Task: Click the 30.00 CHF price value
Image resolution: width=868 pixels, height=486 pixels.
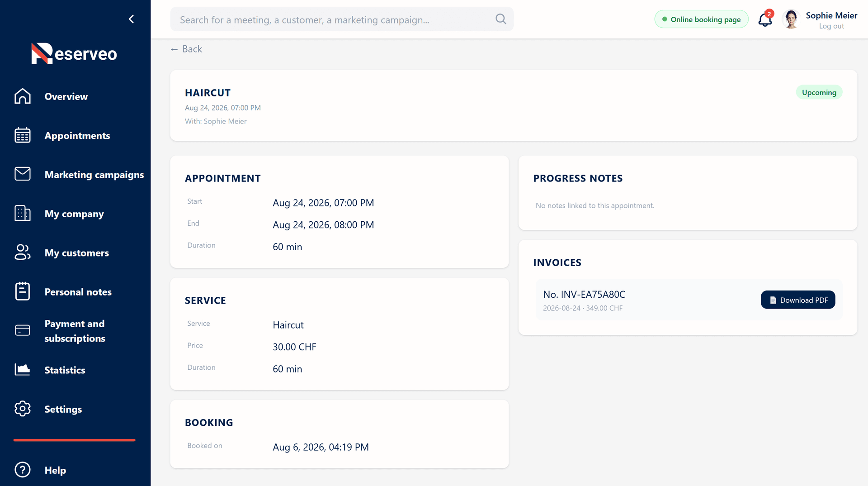Action: tap(294, 347)
